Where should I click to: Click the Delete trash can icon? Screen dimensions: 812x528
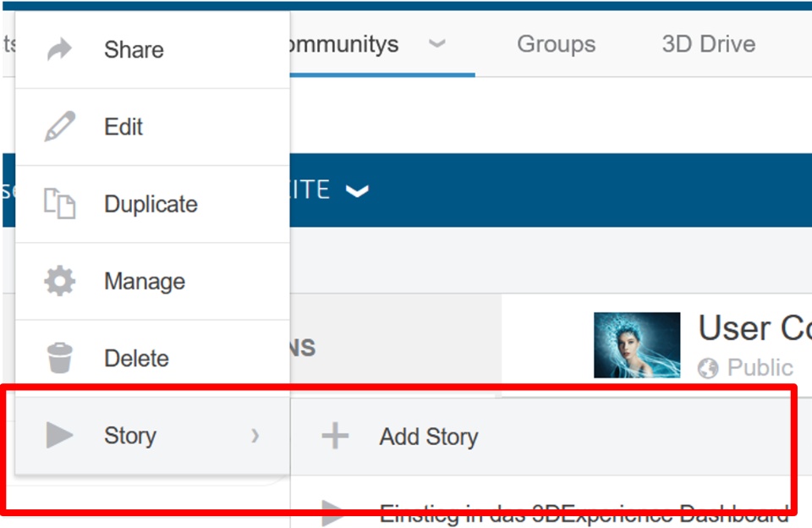coord(59,358)
